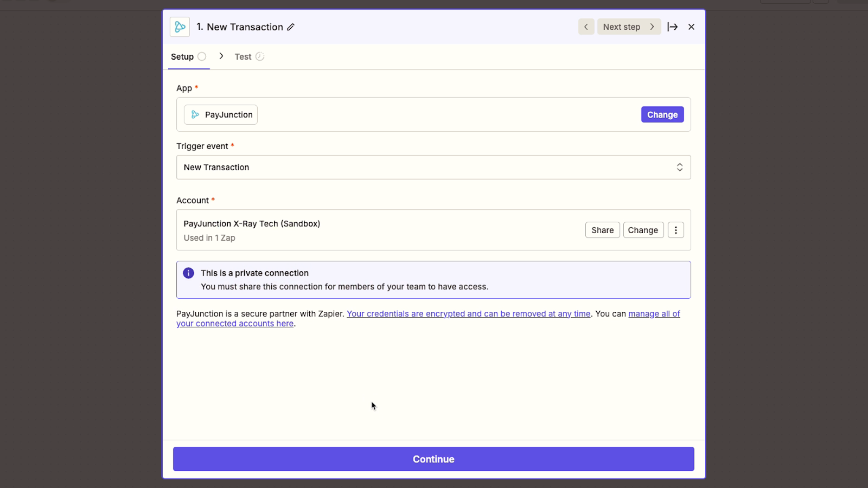This screenshot has width=868, height=488.
Task: Change the connected account
Action: coord(643,230)
